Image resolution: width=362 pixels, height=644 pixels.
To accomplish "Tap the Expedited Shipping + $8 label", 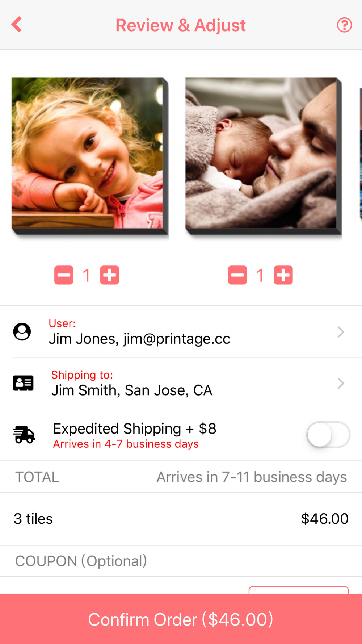I will click(x=135, y=429).
